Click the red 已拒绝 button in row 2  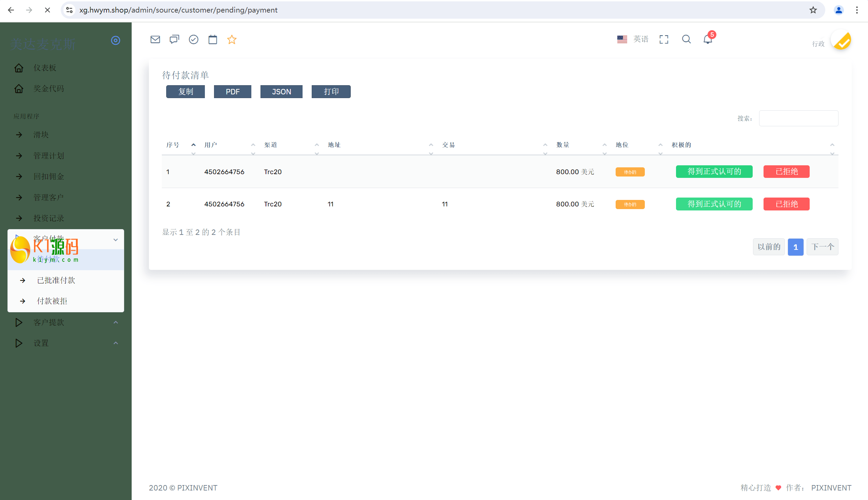point(786,204)
